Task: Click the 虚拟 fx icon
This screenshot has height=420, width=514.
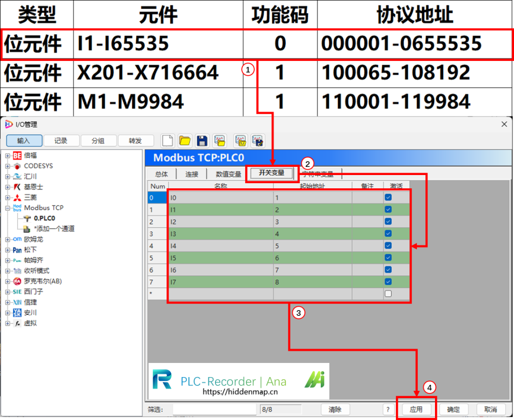Action: (18, 323)
